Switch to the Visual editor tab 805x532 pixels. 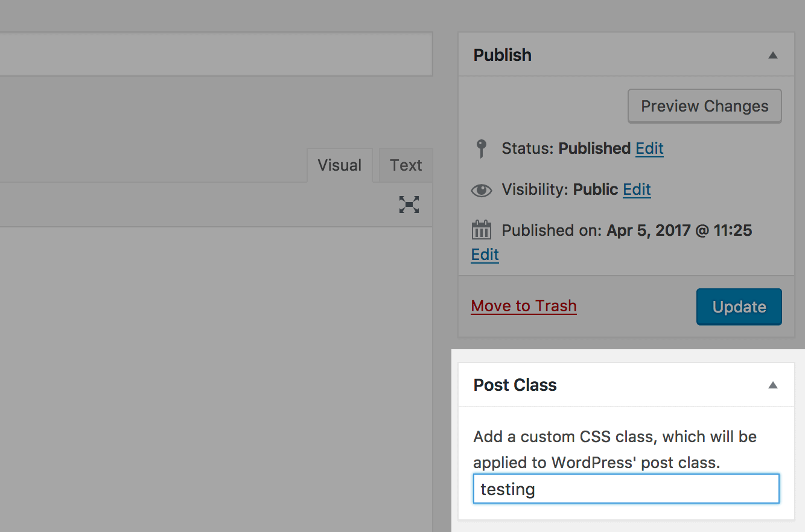click(339, 165)
